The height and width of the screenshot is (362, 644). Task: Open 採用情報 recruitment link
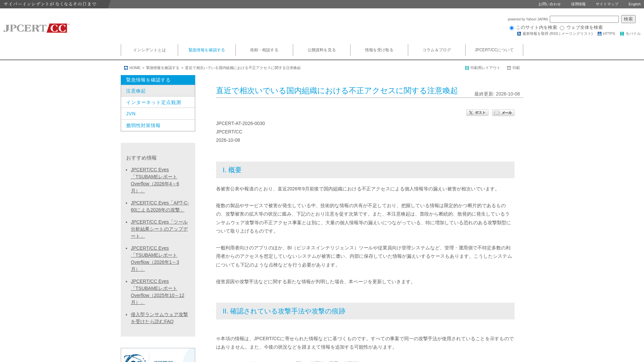click(578, 4)
